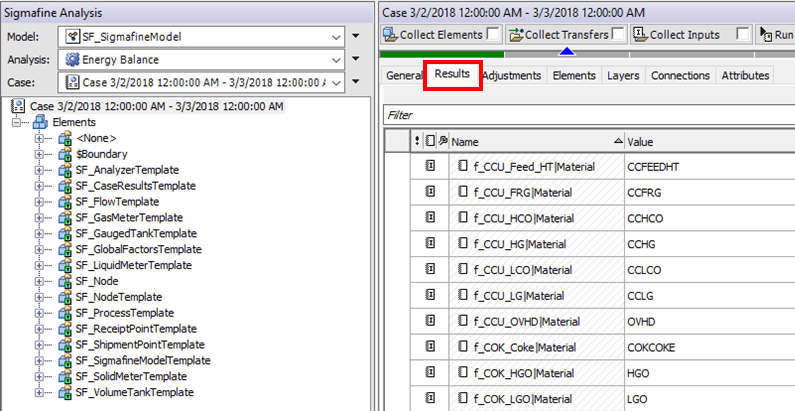Click the Elements folder icon in tree

39,122
